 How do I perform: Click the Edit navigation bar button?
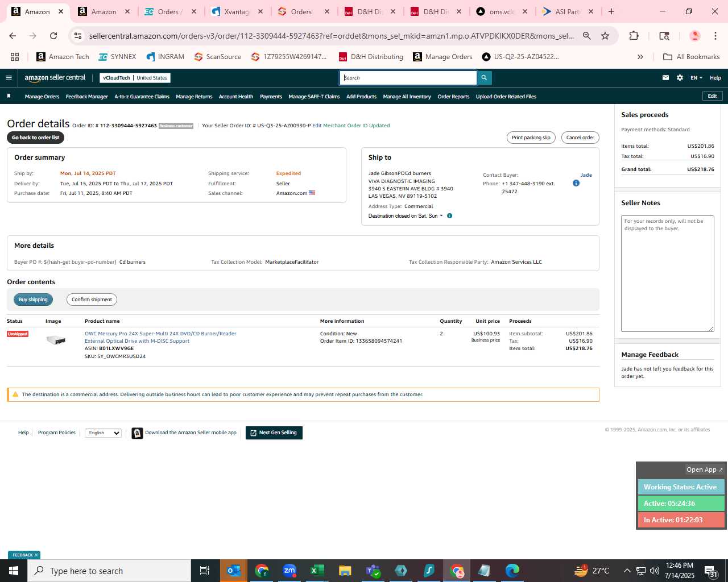pyautogui.click(x=712, y=96)
